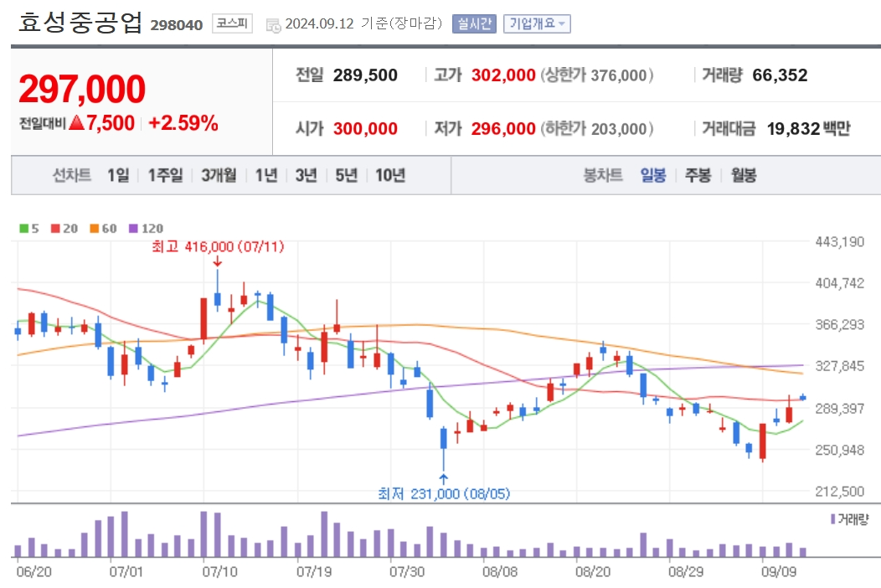Image resolution: width=881 pixels, height=588 pixels.
Task: Click the stock code 298040
Action: 177,25
